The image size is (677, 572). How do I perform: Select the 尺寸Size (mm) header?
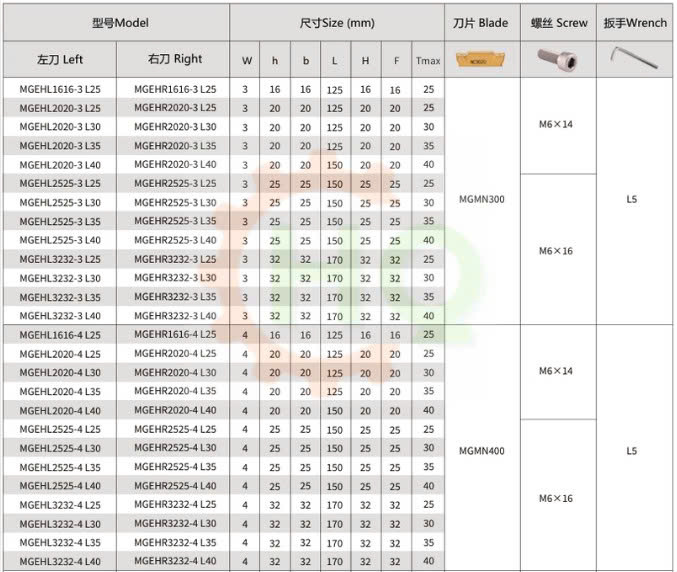coord(336,22)
